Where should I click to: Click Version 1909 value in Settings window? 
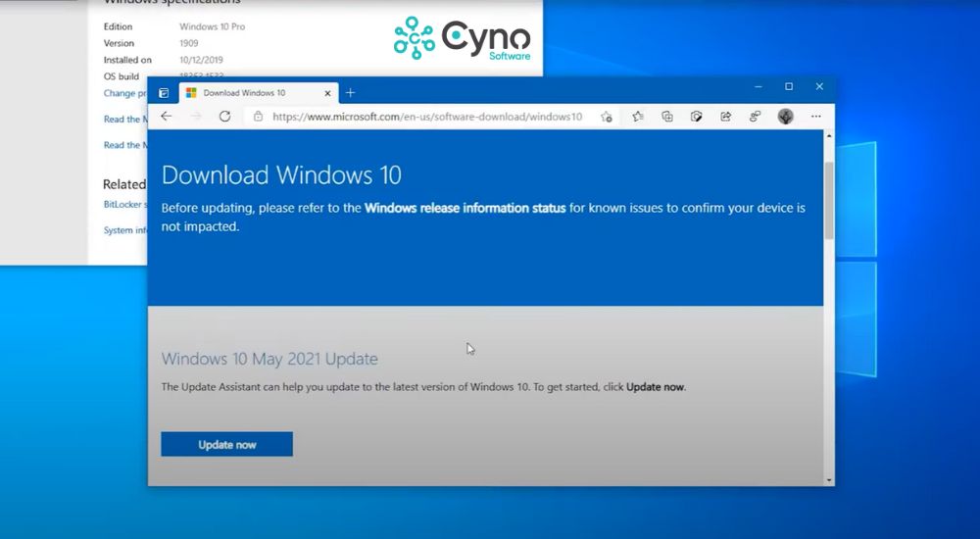point(189,43)
